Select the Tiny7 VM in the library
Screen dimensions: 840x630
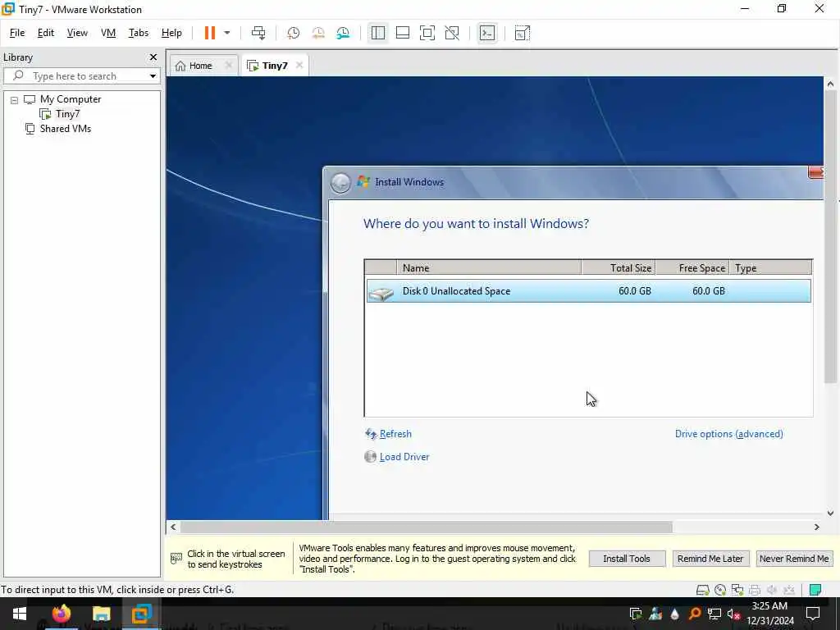coord(67,113)
